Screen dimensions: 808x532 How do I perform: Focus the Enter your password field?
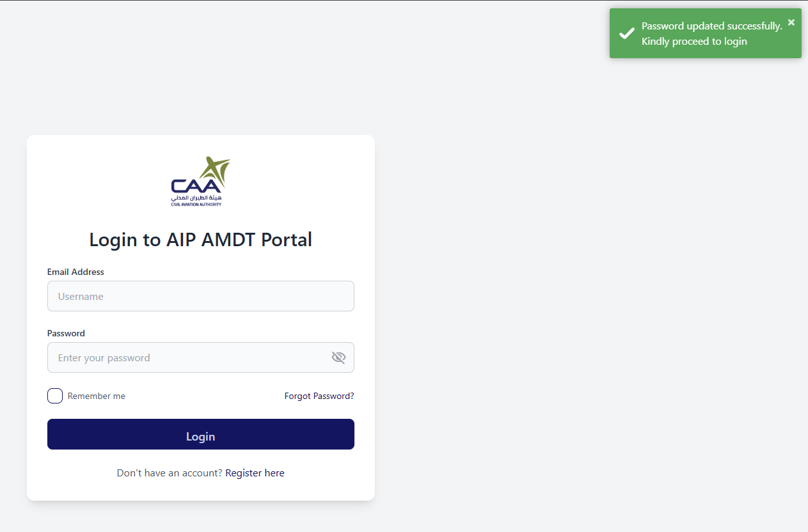[201, 357]
